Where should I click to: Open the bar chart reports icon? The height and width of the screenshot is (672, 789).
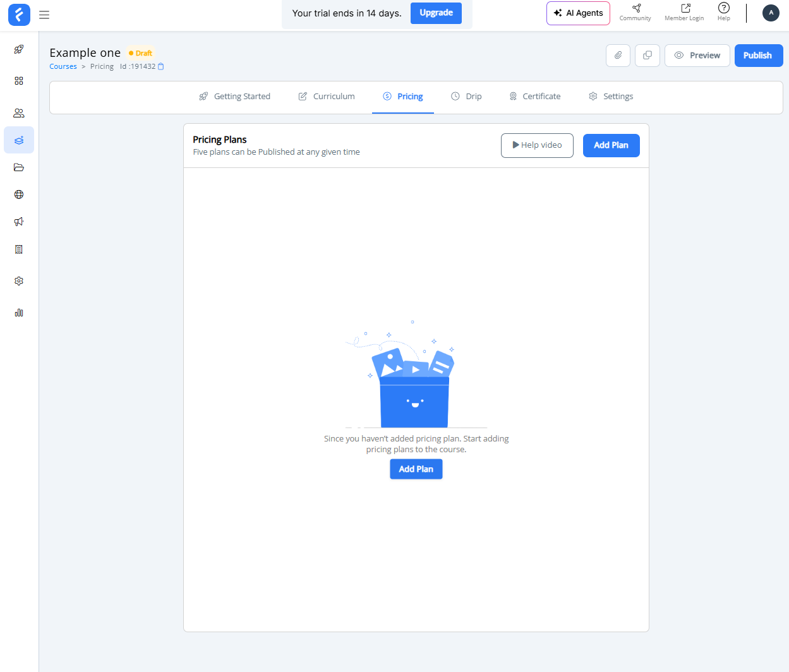(x=19, y=313)
